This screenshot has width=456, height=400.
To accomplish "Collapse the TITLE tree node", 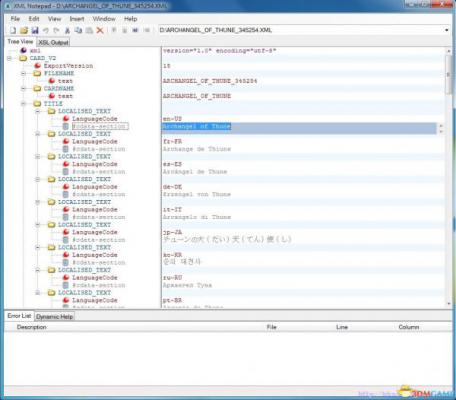I will (24, 104).
